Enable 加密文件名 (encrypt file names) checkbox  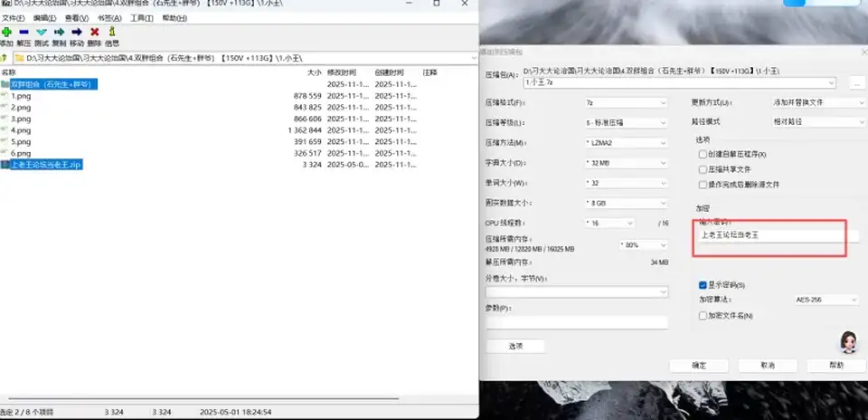click(x=703, y=315)
